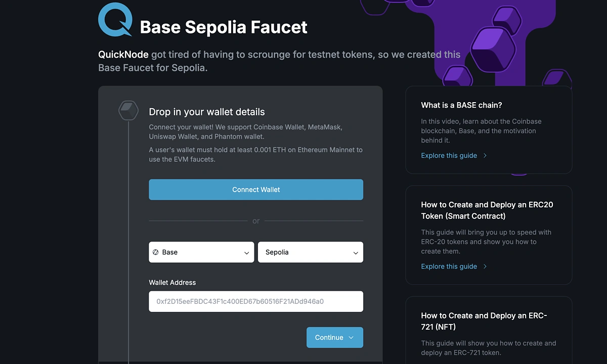Click the Base Sepolia Faucet heading
607x364 pixels.
[224, 27]
